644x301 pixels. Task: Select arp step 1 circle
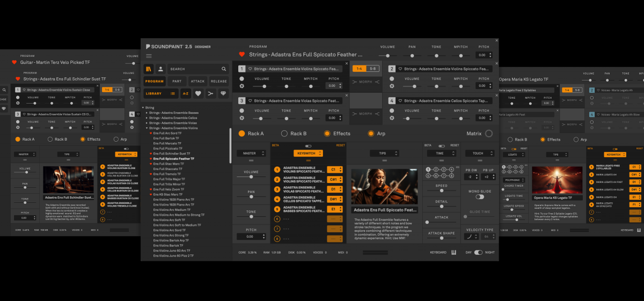428,170
